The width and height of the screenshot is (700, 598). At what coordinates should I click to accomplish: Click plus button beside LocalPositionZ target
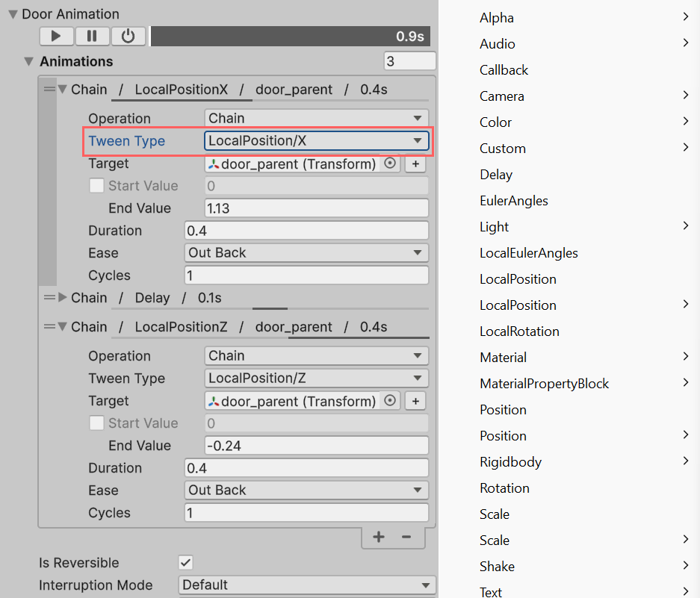[415, 401]
